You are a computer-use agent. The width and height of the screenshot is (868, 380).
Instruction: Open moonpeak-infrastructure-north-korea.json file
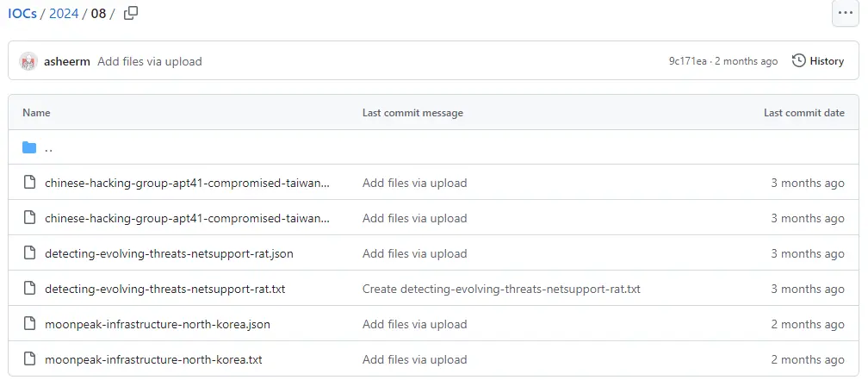[x=158, y=324]
